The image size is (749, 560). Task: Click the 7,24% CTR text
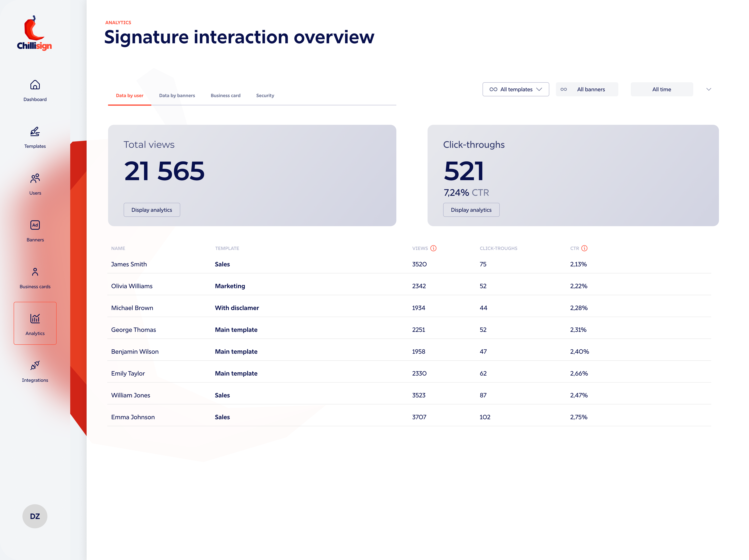point(466,193)
